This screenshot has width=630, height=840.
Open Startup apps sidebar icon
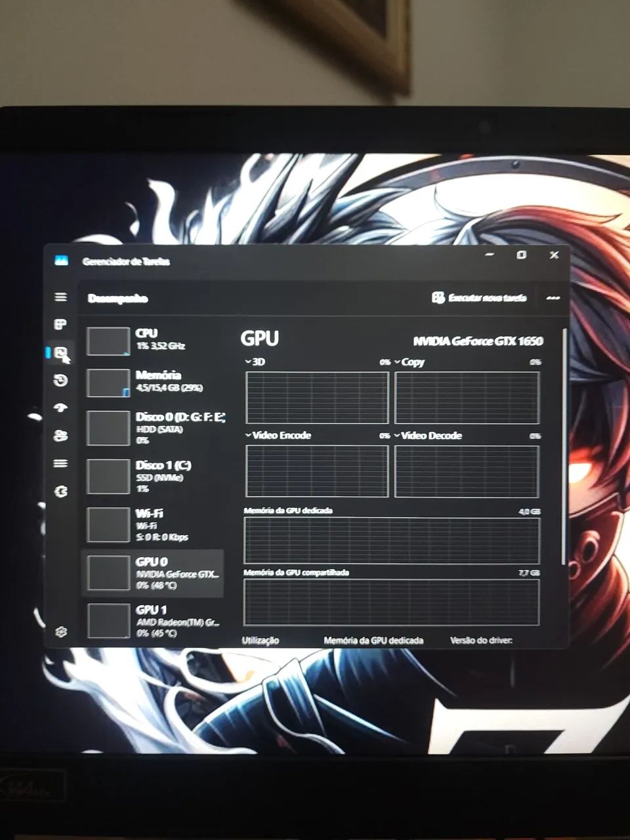click(60, 408)
